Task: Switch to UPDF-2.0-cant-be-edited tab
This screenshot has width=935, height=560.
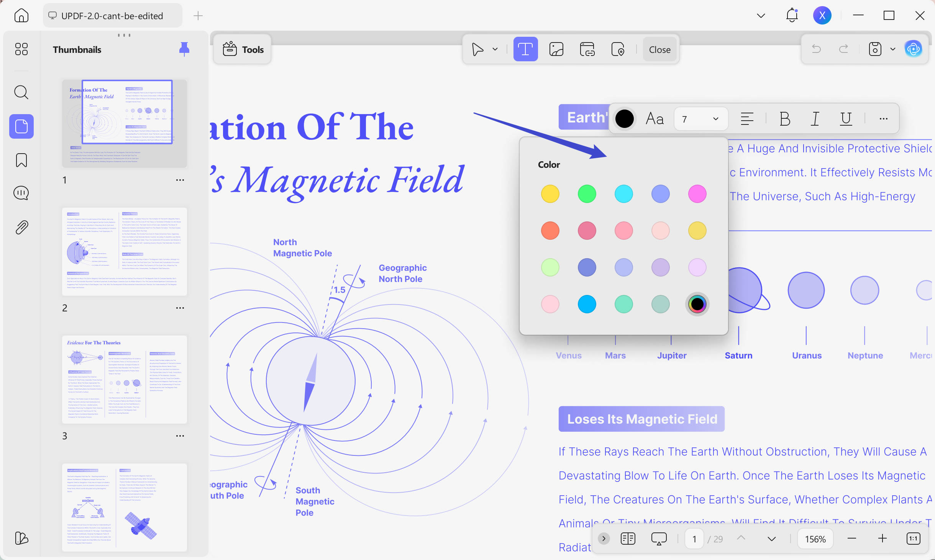Action: [112, 16]
